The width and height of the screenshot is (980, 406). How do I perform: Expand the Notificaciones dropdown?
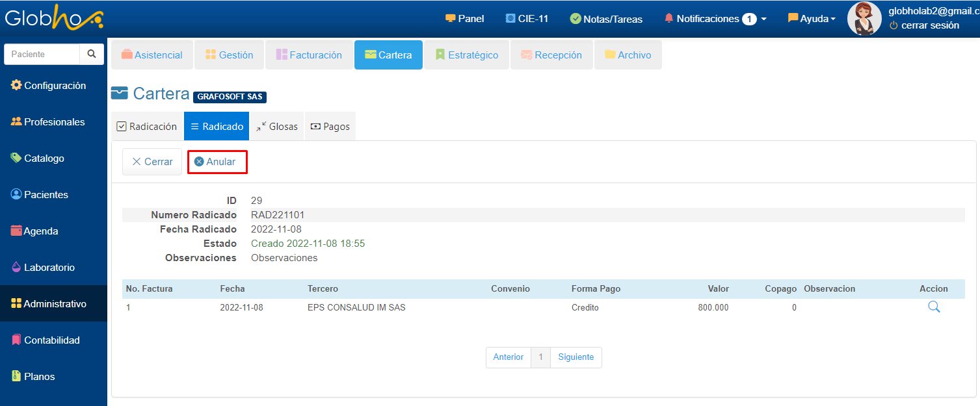click(715, 19)
